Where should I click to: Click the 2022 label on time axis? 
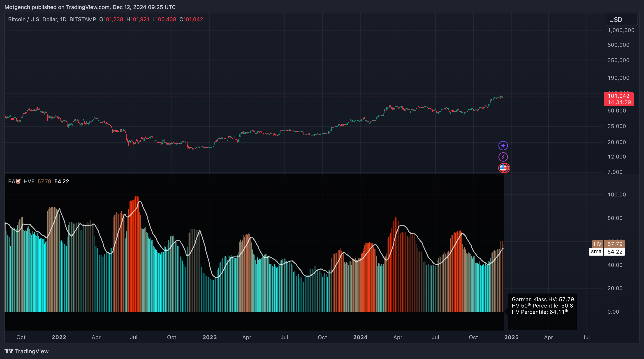59,337
